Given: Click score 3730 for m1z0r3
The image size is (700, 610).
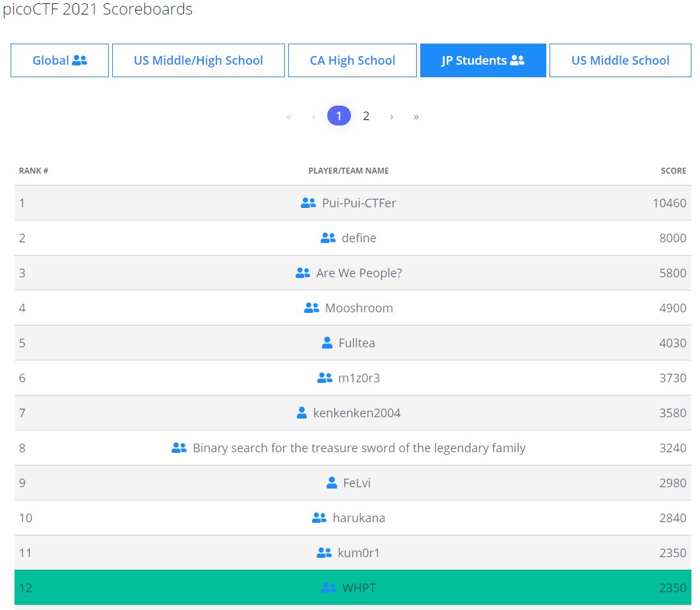Looking at the screenshot, I should (673, 378).
